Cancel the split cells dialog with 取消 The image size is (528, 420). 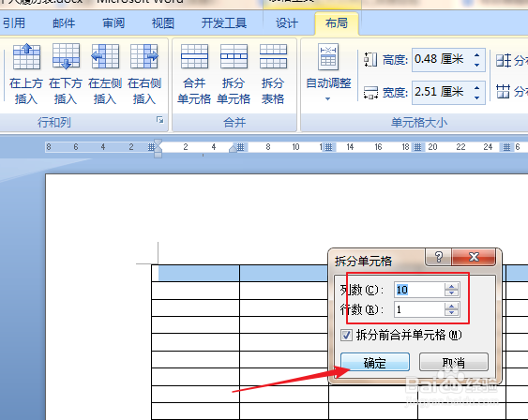pos(454,362)
